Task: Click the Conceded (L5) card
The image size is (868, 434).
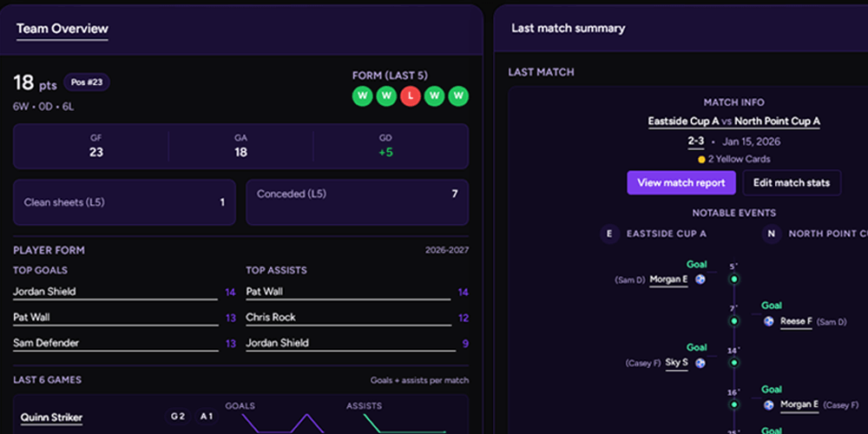Action: coord(357,202)
